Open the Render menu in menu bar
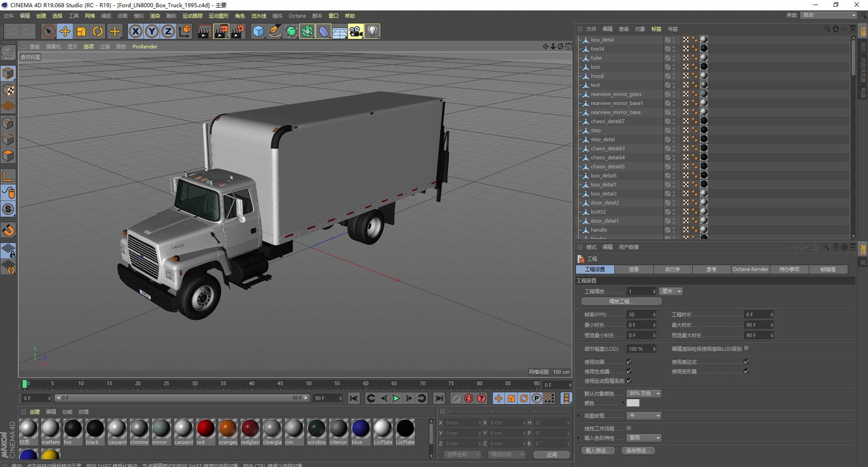 pyautogui.click(x=155, y=16)
